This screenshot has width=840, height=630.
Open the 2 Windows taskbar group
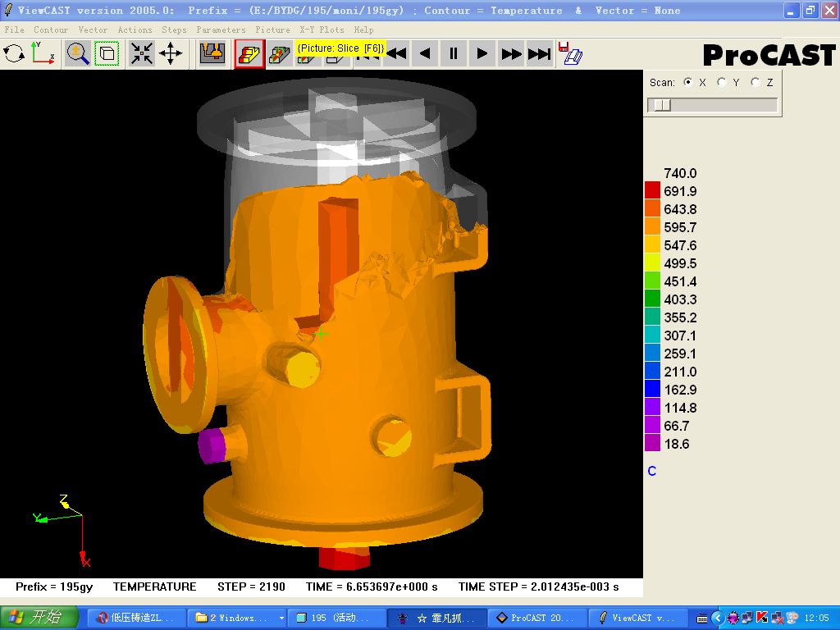click(x=238, y=618)
